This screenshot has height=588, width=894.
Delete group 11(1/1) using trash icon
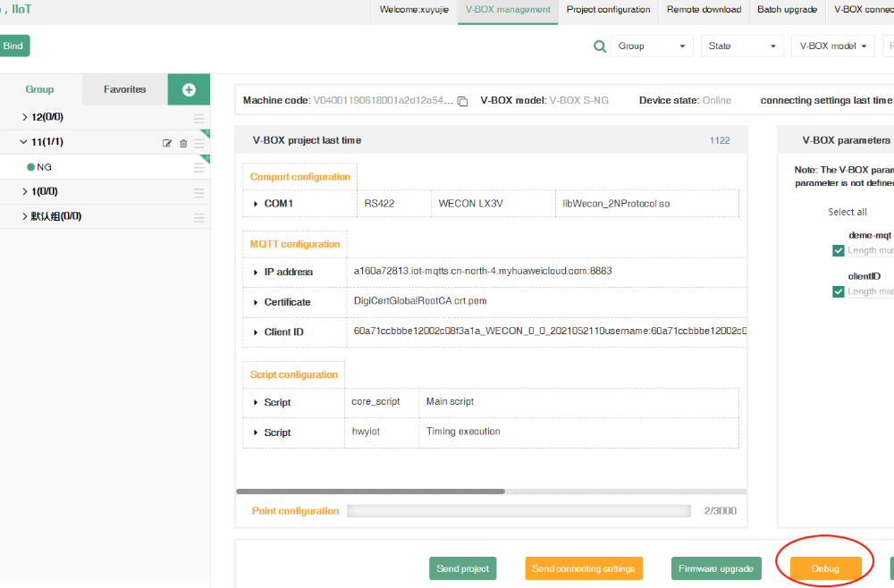tap(183, 143)
